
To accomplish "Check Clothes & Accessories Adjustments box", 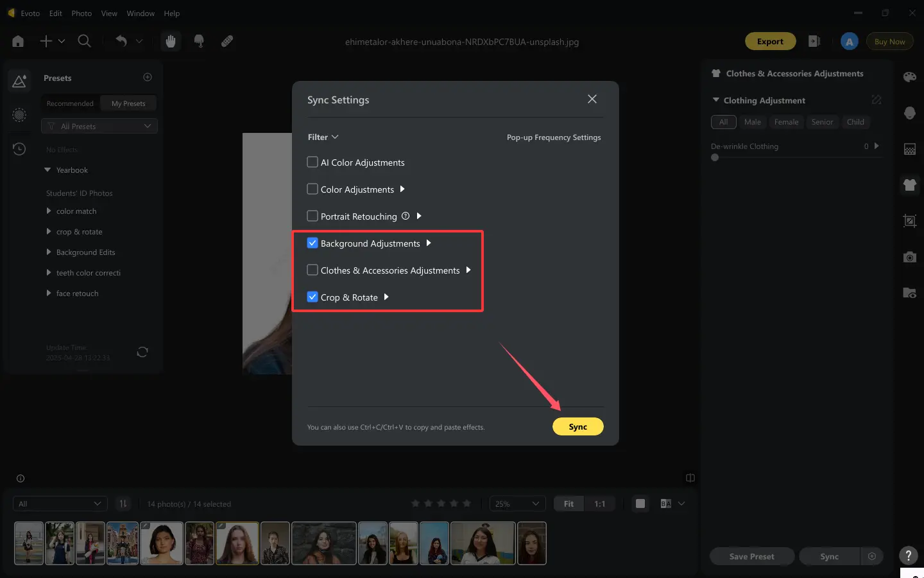I will coord(312,270).
